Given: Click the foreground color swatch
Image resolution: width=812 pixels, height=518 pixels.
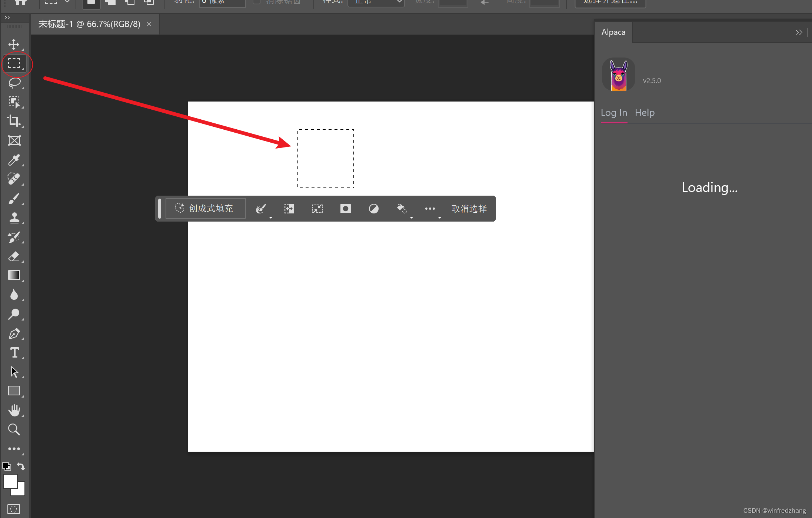Looking at the screenshot, I should point(9,481).
